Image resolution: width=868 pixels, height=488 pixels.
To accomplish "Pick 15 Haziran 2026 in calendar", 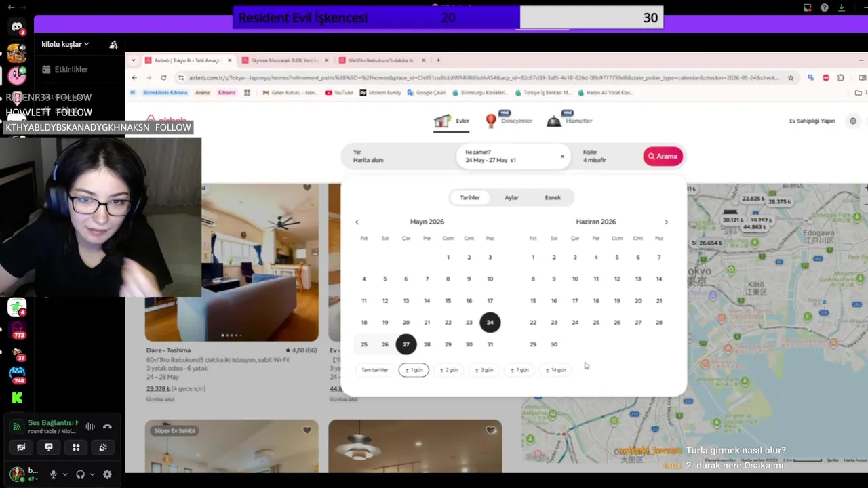I will coord(533,301).
